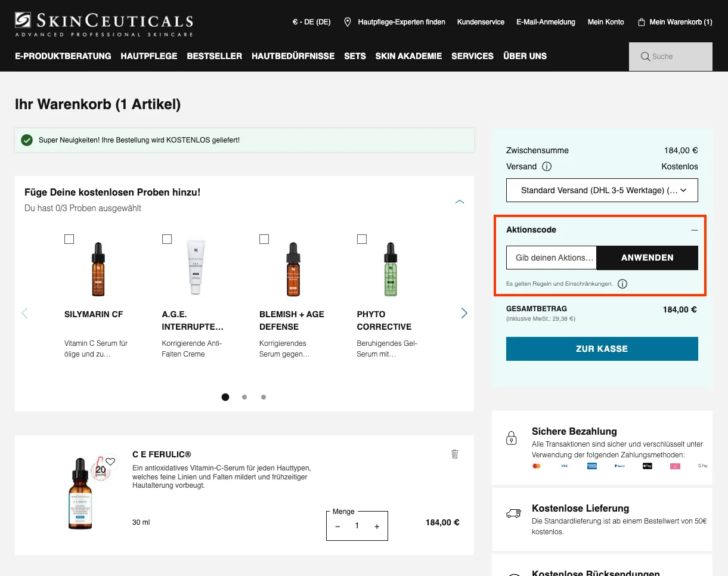Click the info icon next to Versand
The width and height of the screenshot is (728, 576).
[546, 166]
